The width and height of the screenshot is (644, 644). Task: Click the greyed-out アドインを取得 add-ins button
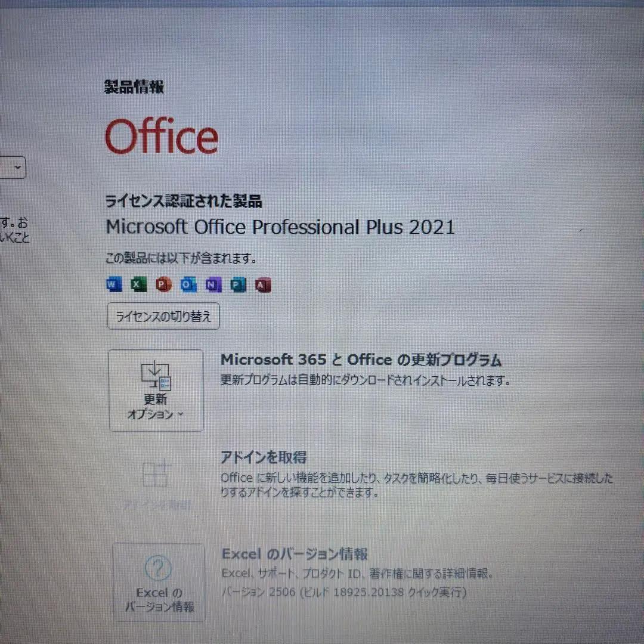(156, 485)
